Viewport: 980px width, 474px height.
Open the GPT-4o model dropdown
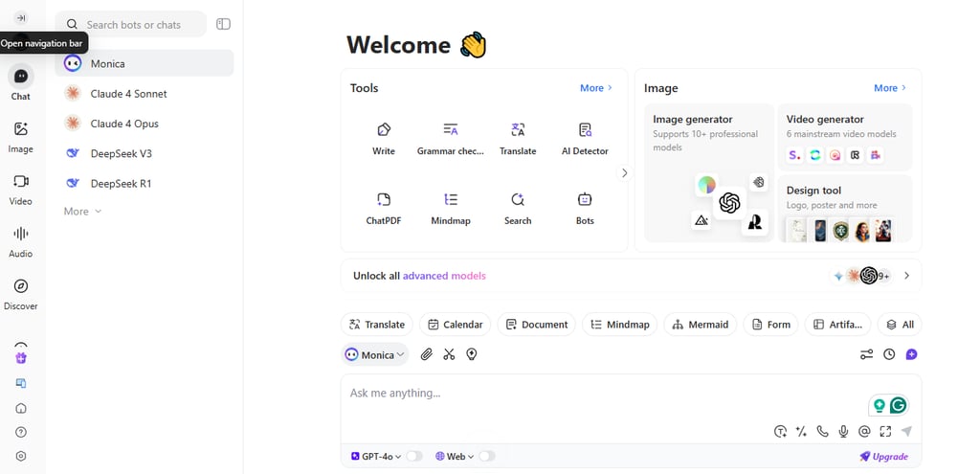[376, 457]
